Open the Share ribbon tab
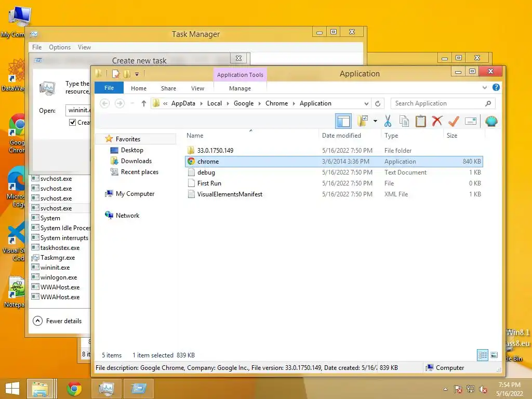 168,88
